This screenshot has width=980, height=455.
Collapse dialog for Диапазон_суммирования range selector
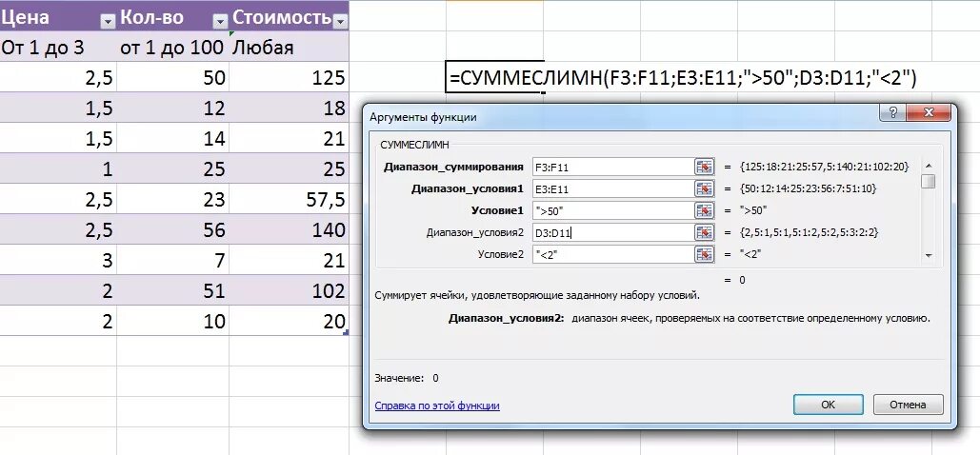click(704, 167)
